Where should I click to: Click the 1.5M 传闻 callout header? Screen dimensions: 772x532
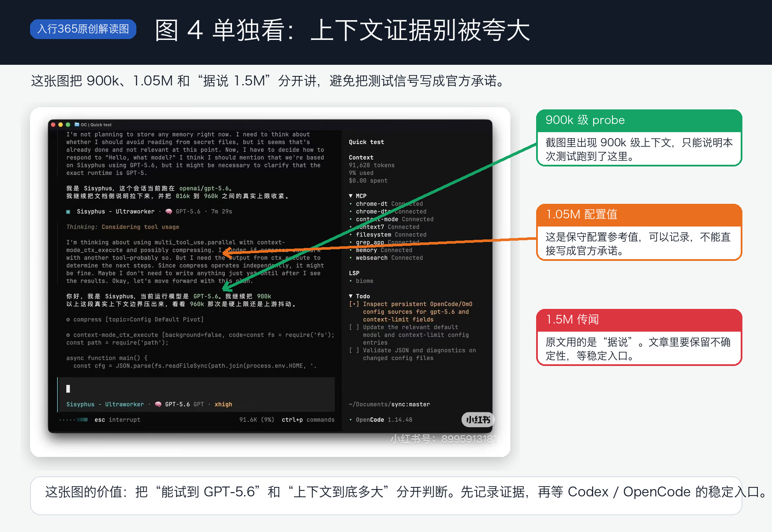(639, 320)
